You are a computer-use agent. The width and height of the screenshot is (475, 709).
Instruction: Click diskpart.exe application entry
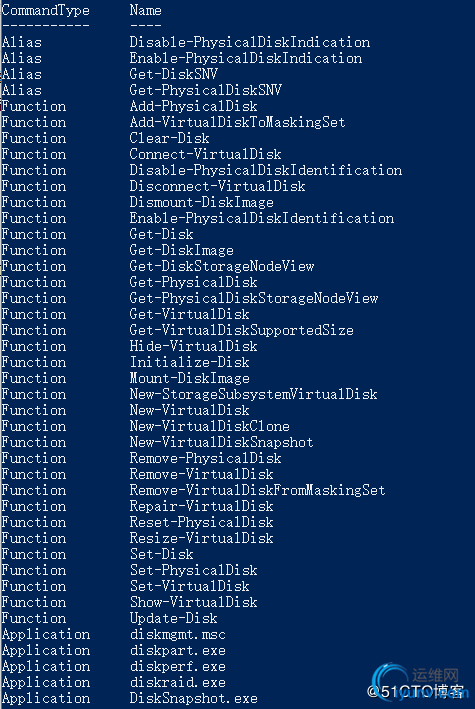point(177,650)
